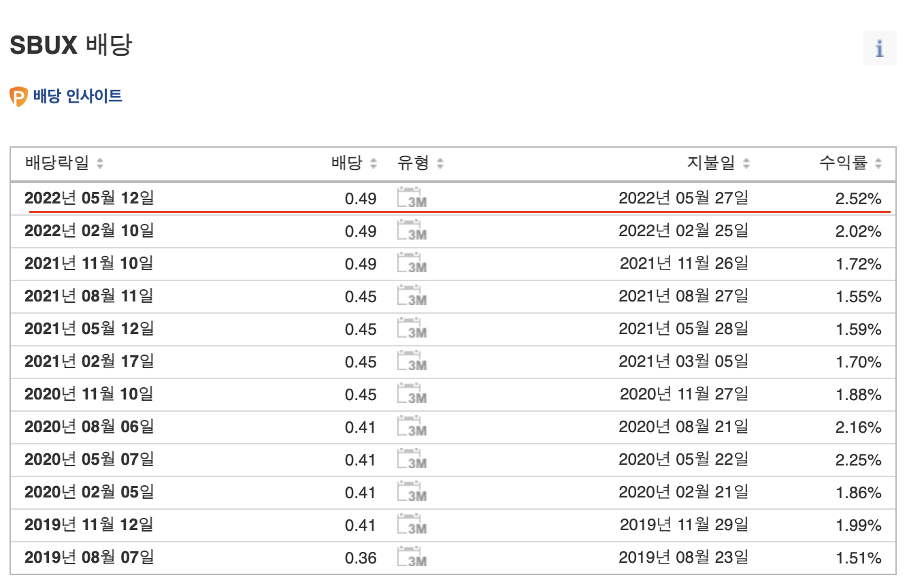The height and width of the screenshot is (588, 909).
Task: Click the 2.25% yield value
Action: click(x=859, y=460)
